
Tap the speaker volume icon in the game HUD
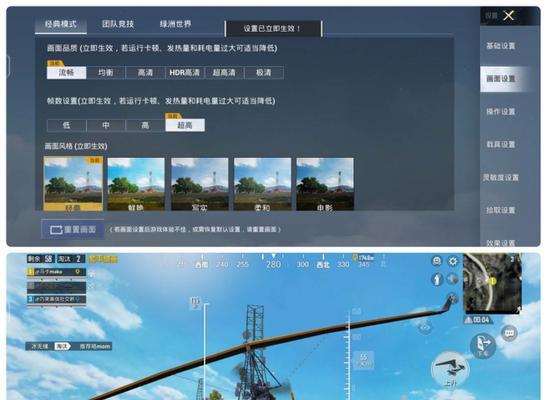coord(452,279)
